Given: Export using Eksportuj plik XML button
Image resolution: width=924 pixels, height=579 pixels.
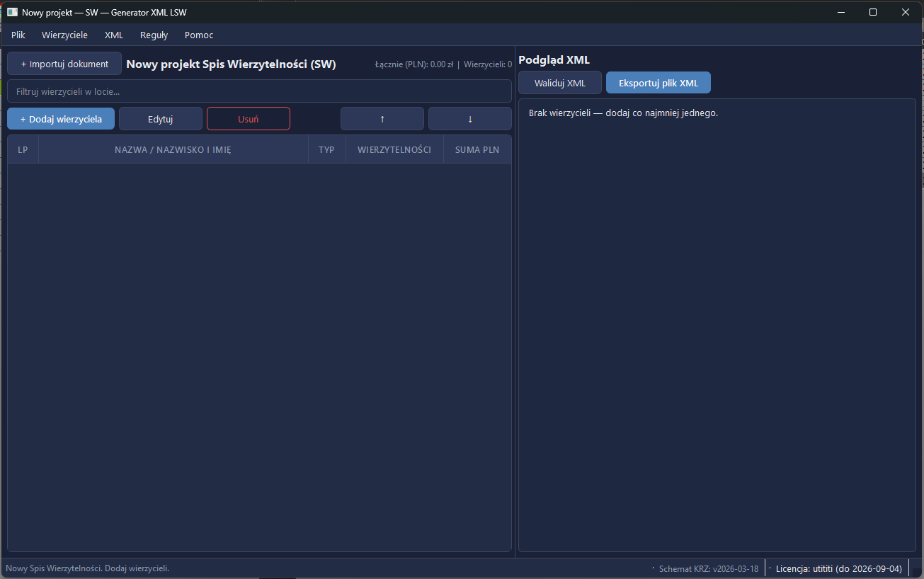Looking at the screenshot, I should [x=658, y=83].
